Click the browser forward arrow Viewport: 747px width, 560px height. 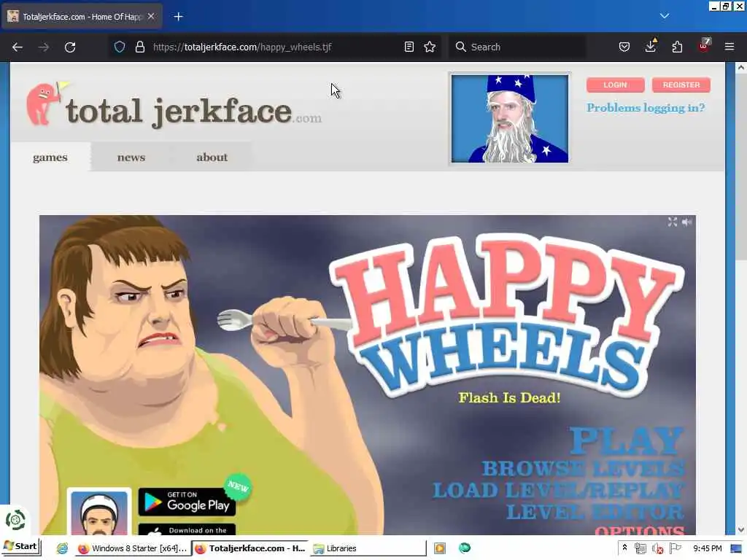click(x=43, y=47)
